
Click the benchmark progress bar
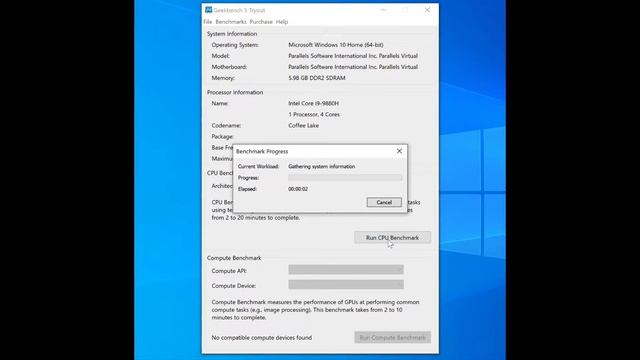click(345, 178)
